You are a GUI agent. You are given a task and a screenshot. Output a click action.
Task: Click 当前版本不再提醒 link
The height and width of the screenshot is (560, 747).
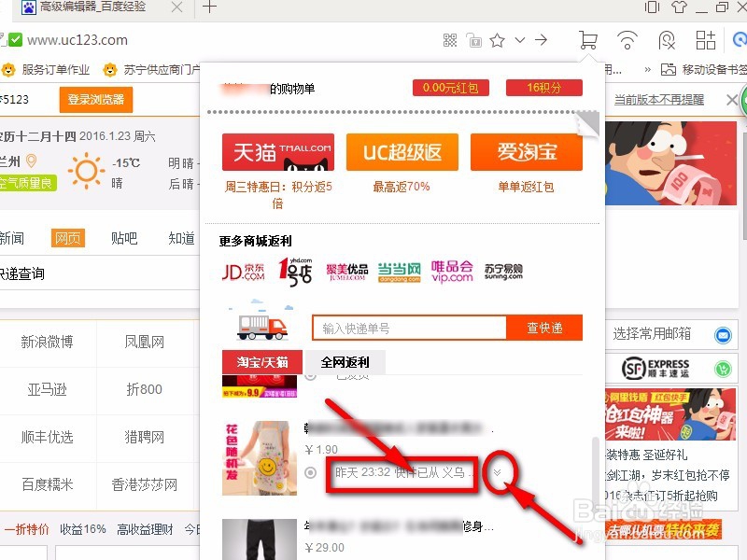tap(659, 100)
